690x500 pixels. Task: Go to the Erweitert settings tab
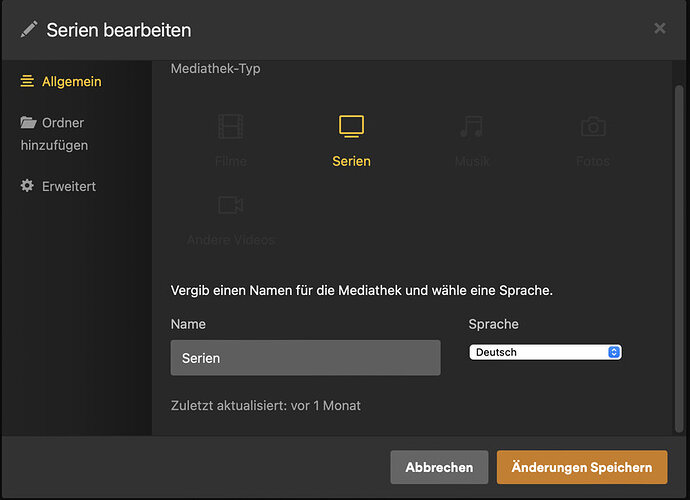pyautogui.click(x=69, y=186)
